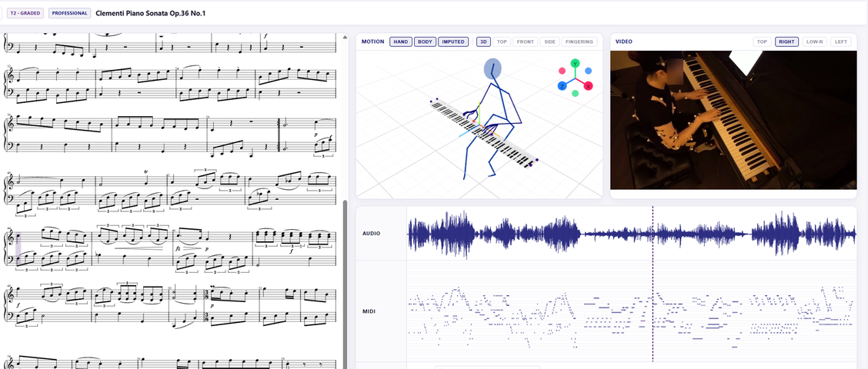Click the lower green negative gizmo dot
The image size is (868, 369).
pos(575,94)
